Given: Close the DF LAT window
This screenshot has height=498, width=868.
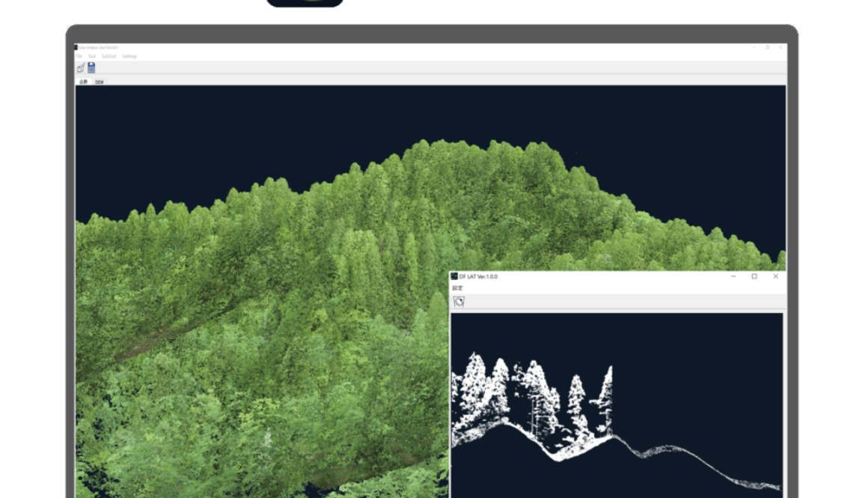Looking at the screenshot, I should pos(775,276).
